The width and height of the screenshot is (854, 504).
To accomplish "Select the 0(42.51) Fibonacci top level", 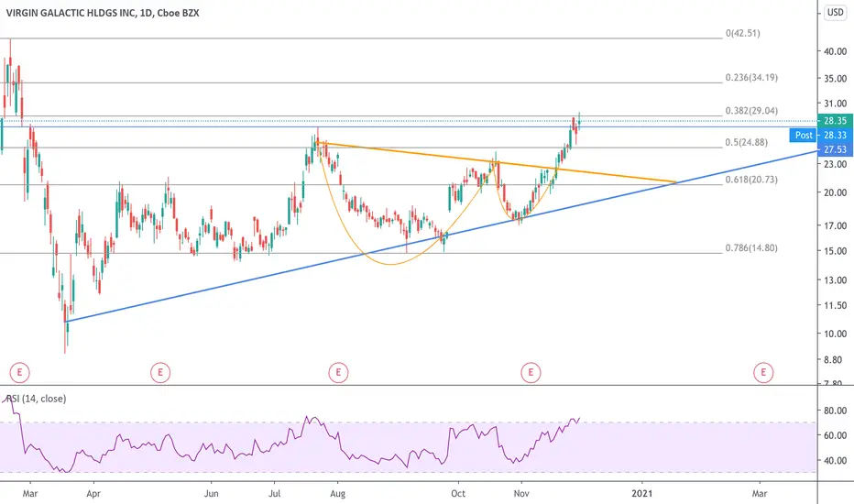I will point(743,33).
